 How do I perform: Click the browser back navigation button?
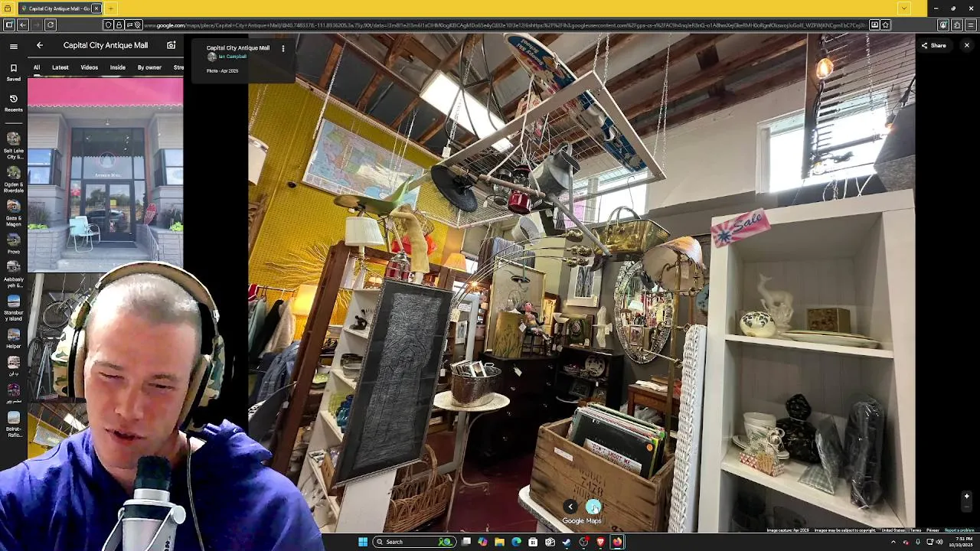23,25
